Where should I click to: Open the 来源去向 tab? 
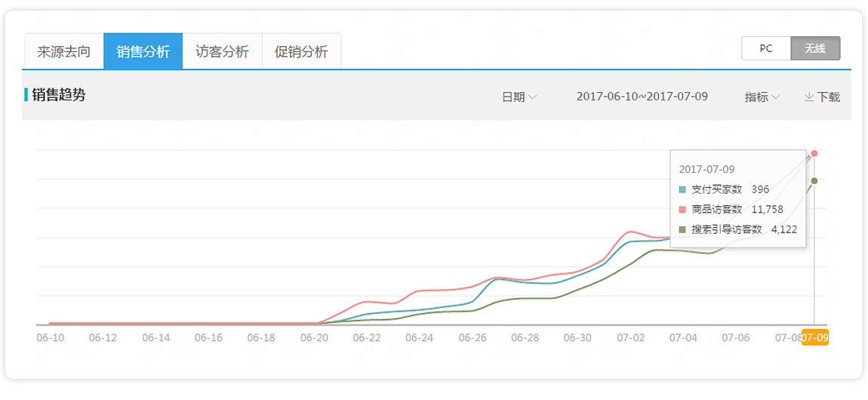(63, 52)
